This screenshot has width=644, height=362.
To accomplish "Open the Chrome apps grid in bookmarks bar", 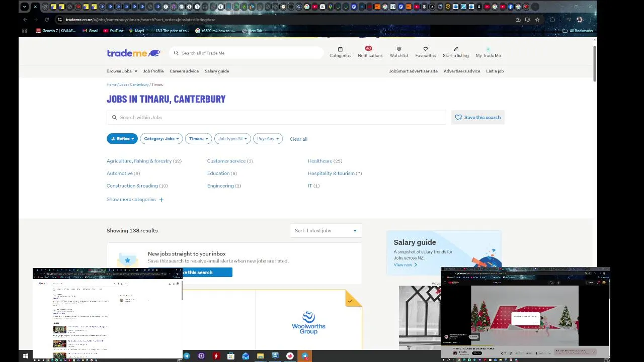I will point(24,31).
